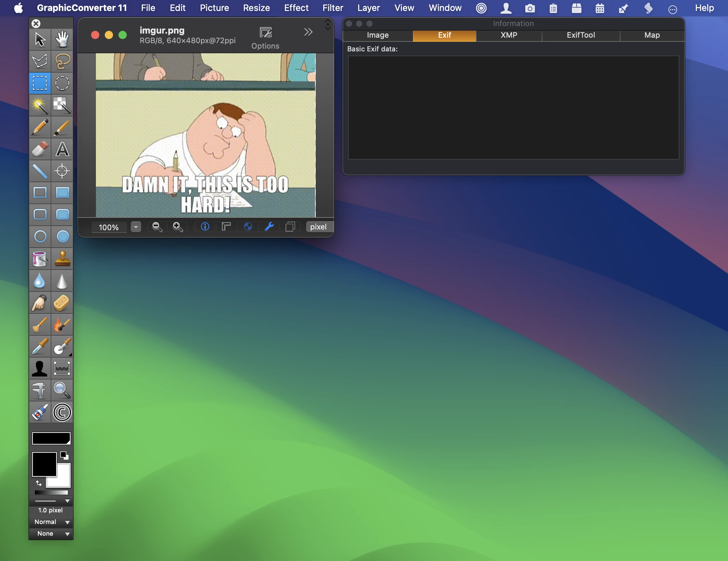Click the 100% zoom field
The width and height of the screenshot is (728, 561).
pos(109,227)
